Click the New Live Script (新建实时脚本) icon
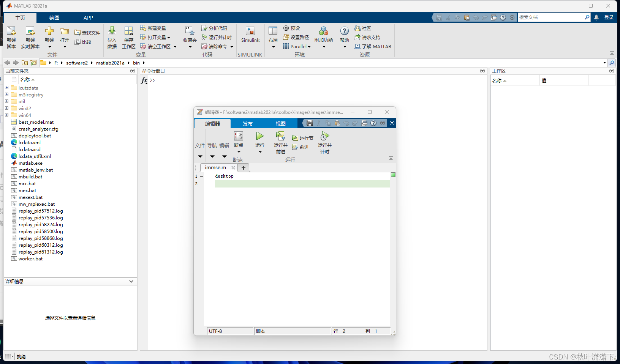 [30, 31]
